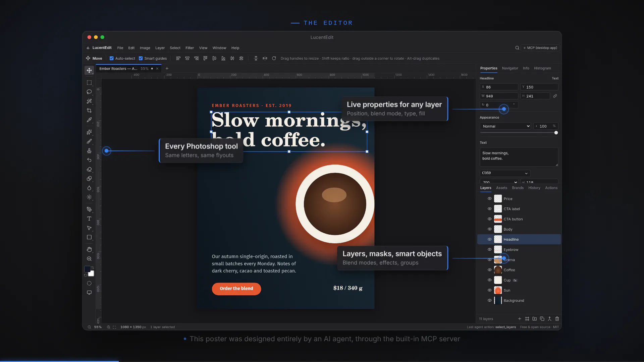Open the File menu

pos(120,48)
